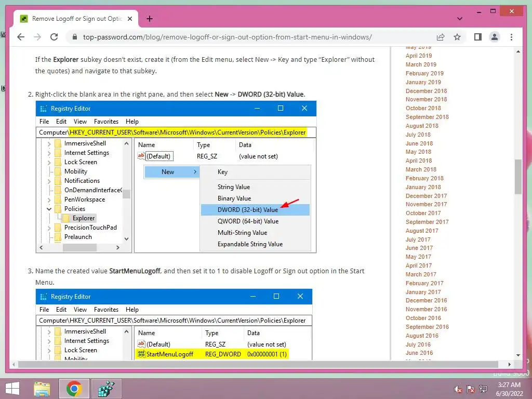Screen dimensions: 532x399
Task: Open the June 2018 archive
Action: coord(419,143)
